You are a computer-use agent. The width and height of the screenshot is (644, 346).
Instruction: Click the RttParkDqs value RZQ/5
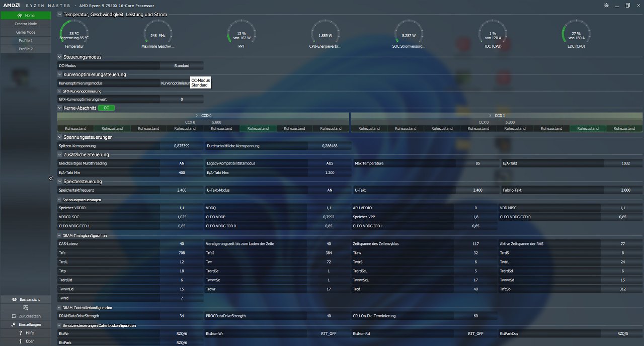(x=622, y=333)
